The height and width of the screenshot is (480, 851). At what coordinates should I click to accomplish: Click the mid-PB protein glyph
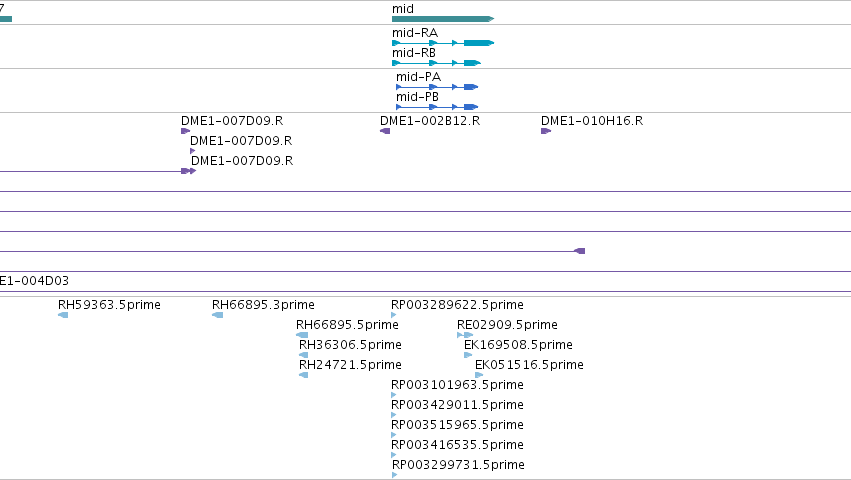[437, 107]
